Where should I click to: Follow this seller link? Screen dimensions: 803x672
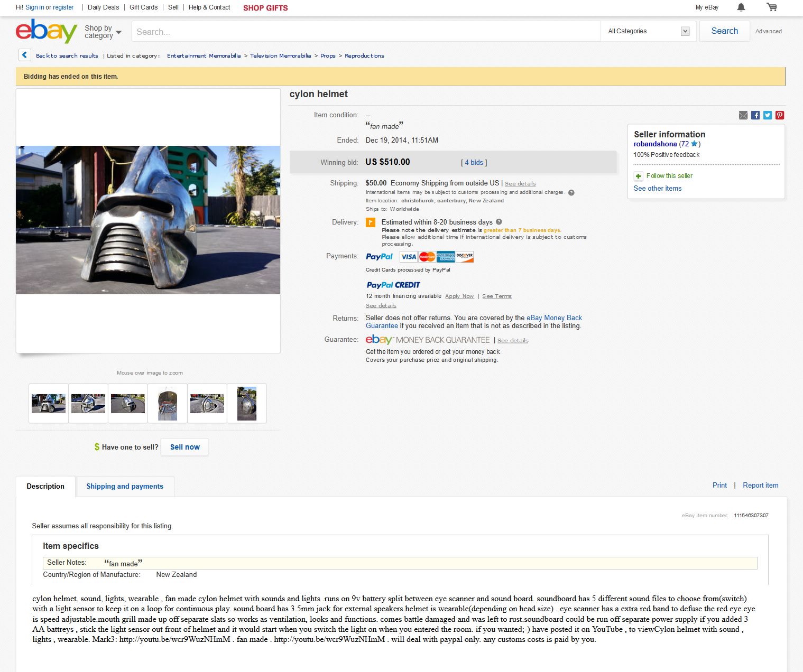click(669, 176)
